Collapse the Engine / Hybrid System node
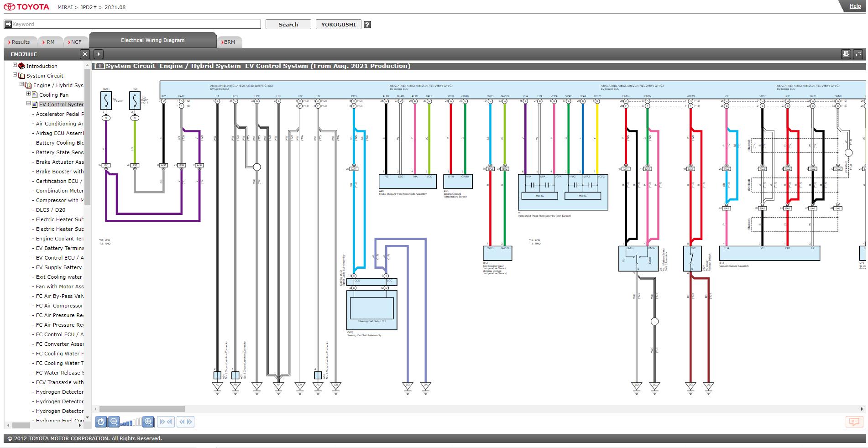Image resolution: width=868 pixels, height=448 pixels. 21,84
